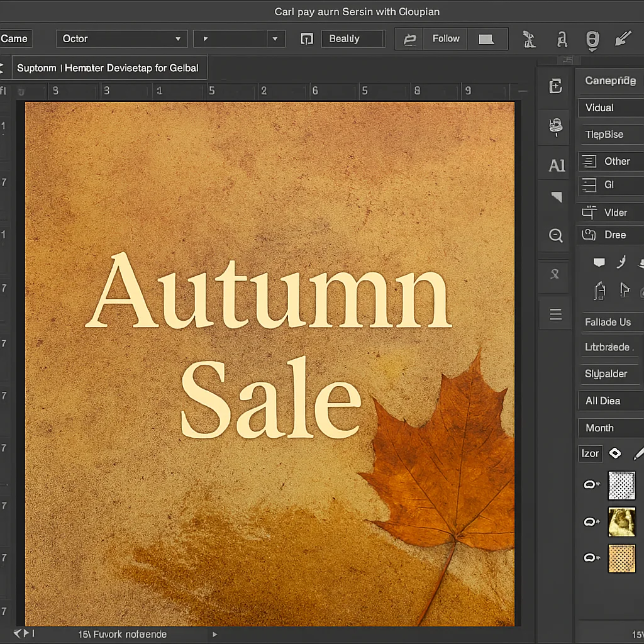Click the shield icon in top toolbar
The height and width of the screenshot is (644, 644).
point(592,40)
